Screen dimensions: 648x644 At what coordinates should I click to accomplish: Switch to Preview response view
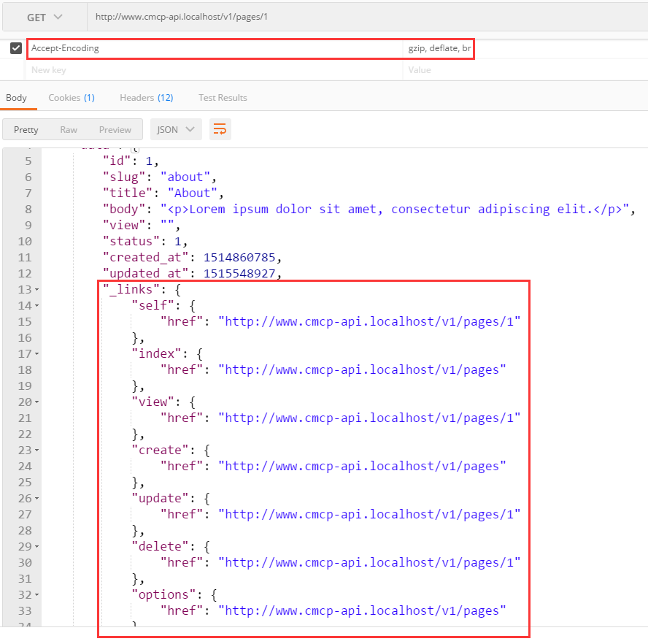pyautogui.click(x=115, y=129)
